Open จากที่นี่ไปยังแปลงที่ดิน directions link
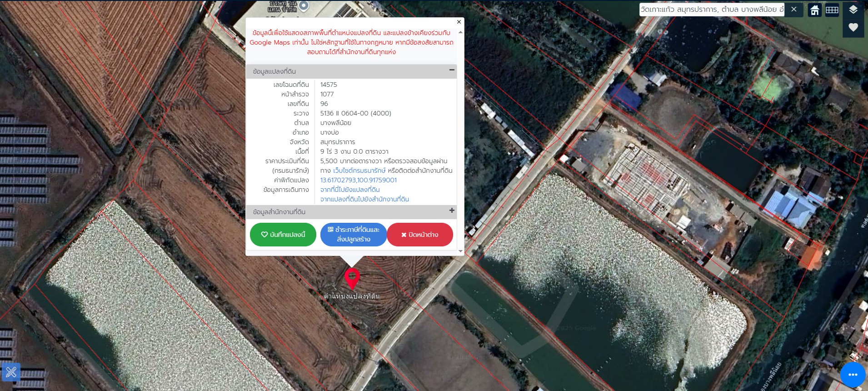The height and width of the screenshot is (391, 868). (349, 190)
